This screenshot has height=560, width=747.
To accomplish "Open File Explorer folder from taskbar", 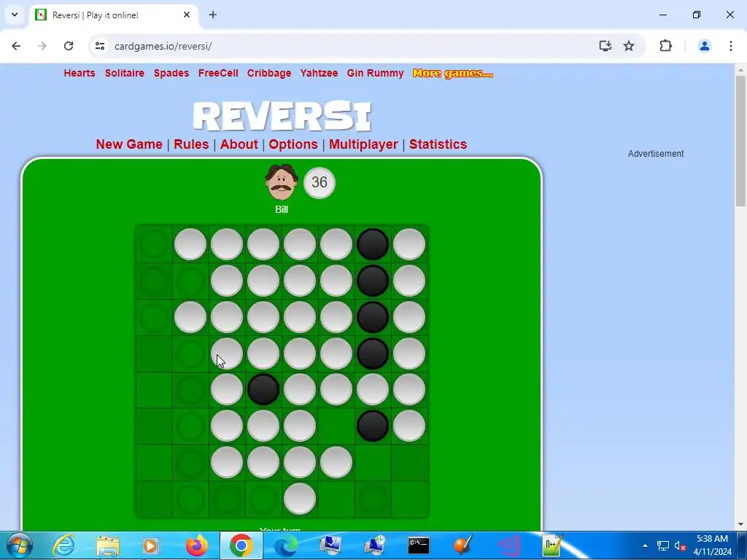I will [108, 545].
